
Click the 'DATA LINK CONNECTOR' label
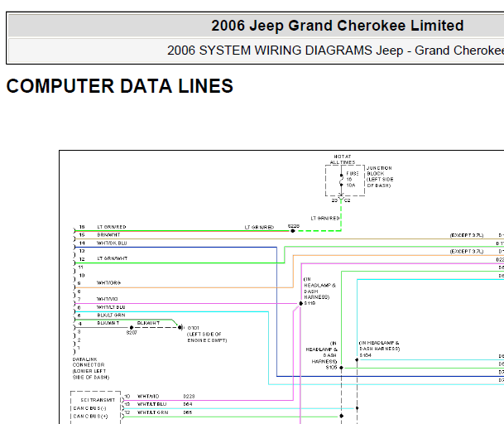pyautogui.click(x=89, y=362)
